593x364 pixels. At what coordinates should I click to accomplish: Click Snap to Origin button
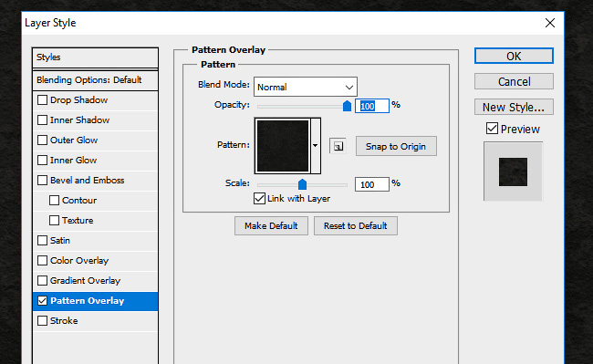tap(396, 146)
